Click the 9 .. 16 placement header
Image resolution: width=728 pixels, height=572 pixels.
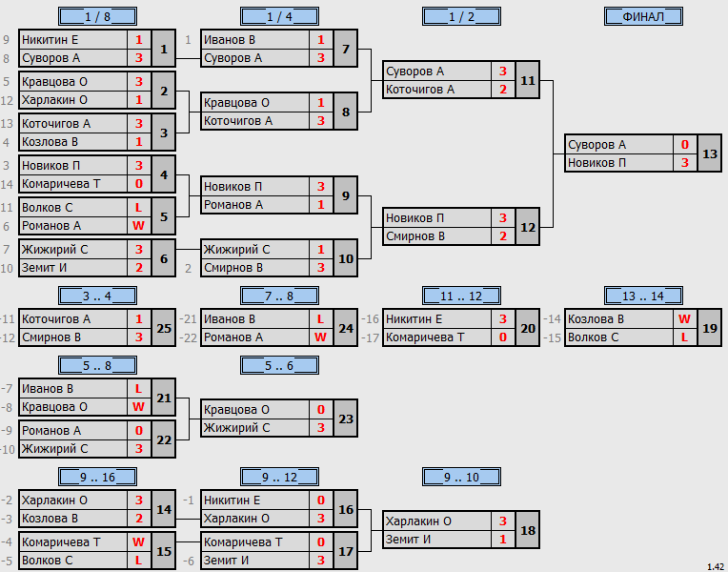point(97,477)
